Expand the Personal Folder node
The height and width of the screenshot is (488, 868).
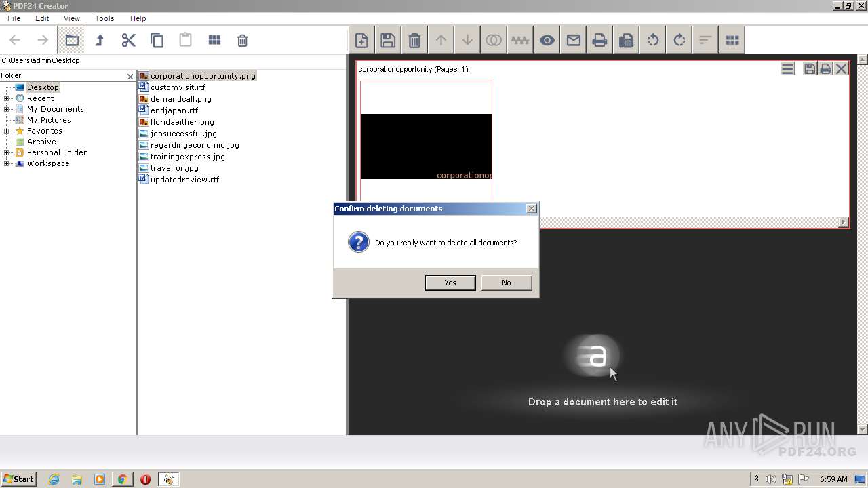pyautogui.click(x=7, y=152)
